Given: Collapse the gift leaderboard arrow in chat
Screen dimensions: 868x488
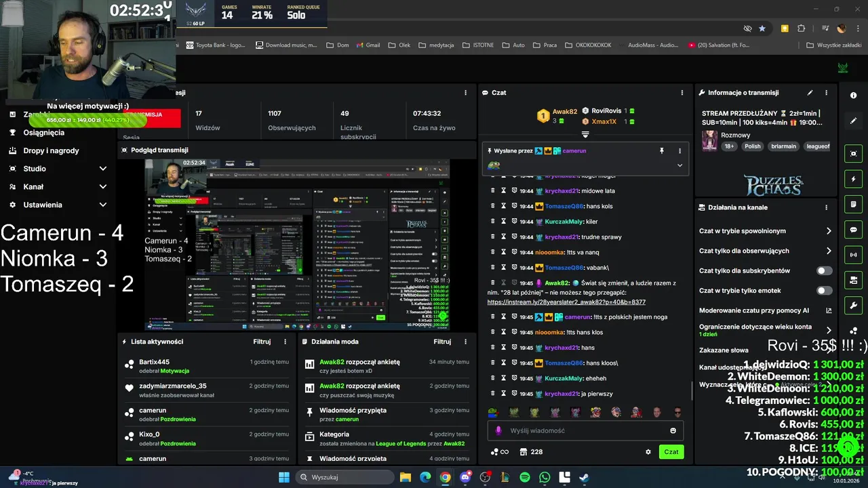Looking at the screenshot, I should coord(585,134).
